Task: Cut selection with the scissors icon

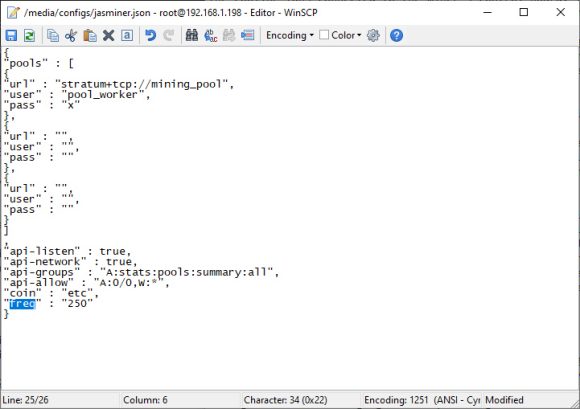Action: [x=71, y=36]
